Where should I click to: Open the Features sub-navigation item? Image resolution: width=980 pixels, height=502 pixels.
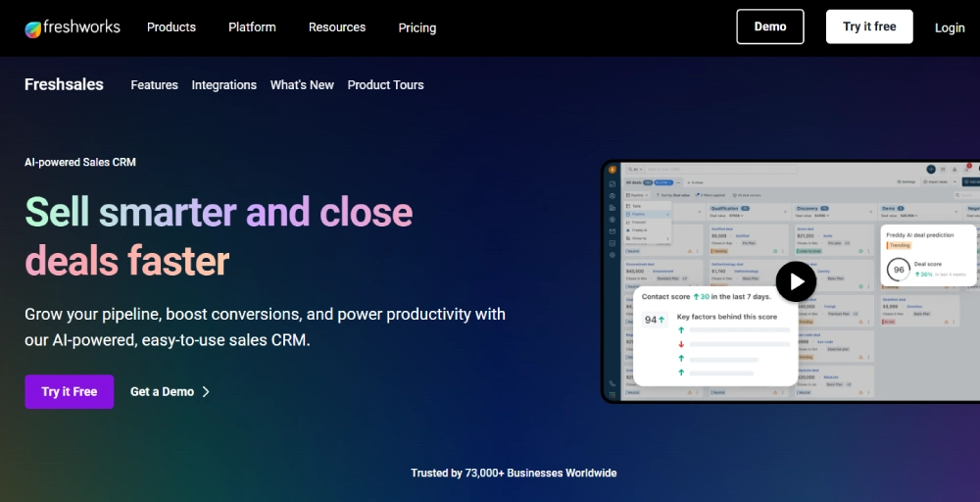pos(155,85)
